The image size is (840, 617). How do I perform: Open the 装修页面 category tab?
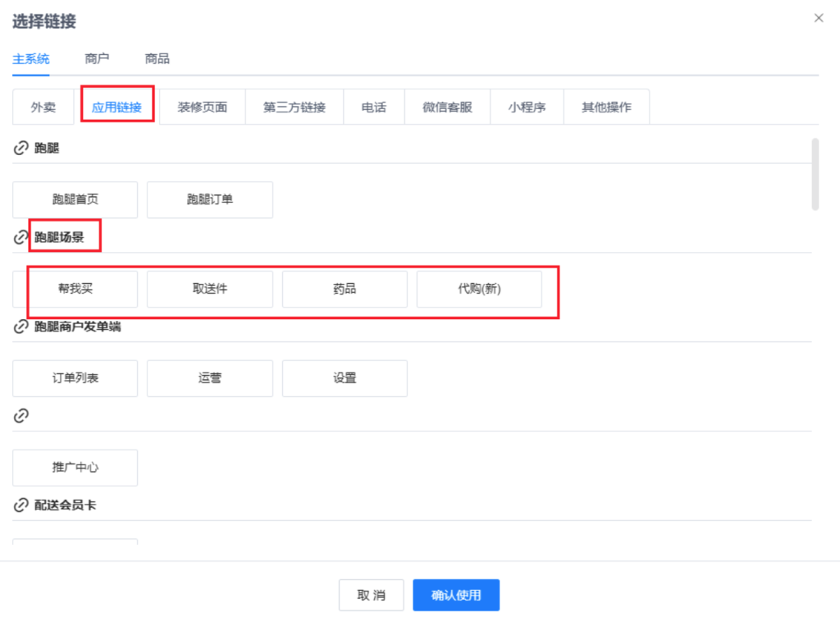[x=203, y=107]
